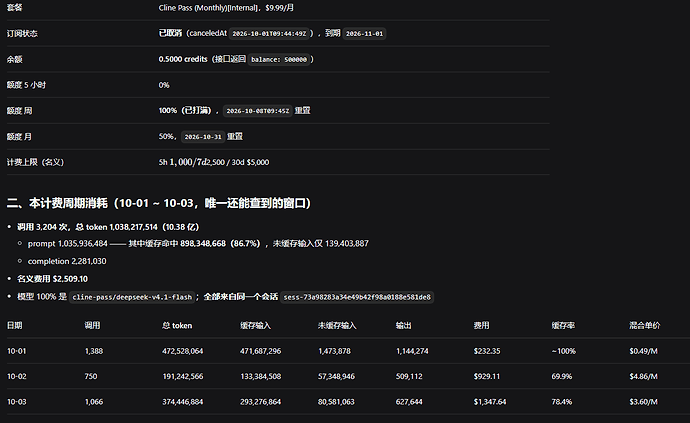This screenshot has height=423, width=690.
Task: Click the '191,242,566' total token cell
Action: click(183, 377)
